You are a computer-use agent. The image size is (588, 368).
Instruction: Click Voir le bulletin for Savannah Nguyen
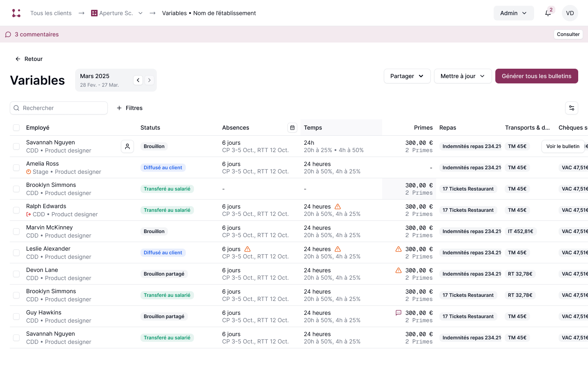click(x=563, y=146)
